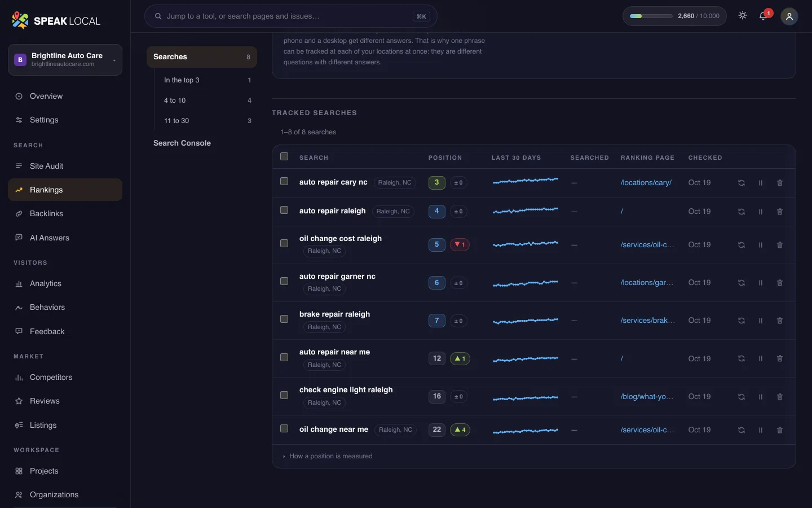The image size is (812, 508).
Task: Delete the 'oil change cost raleigh' search
Action: (x=780, y=245)
